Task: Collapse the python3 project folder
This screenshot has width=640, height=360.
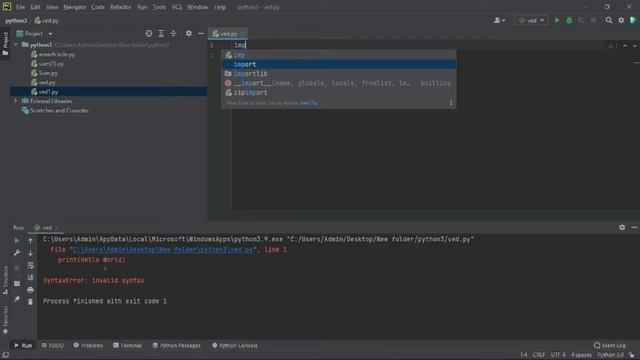Action: click(x=16, y=44)
